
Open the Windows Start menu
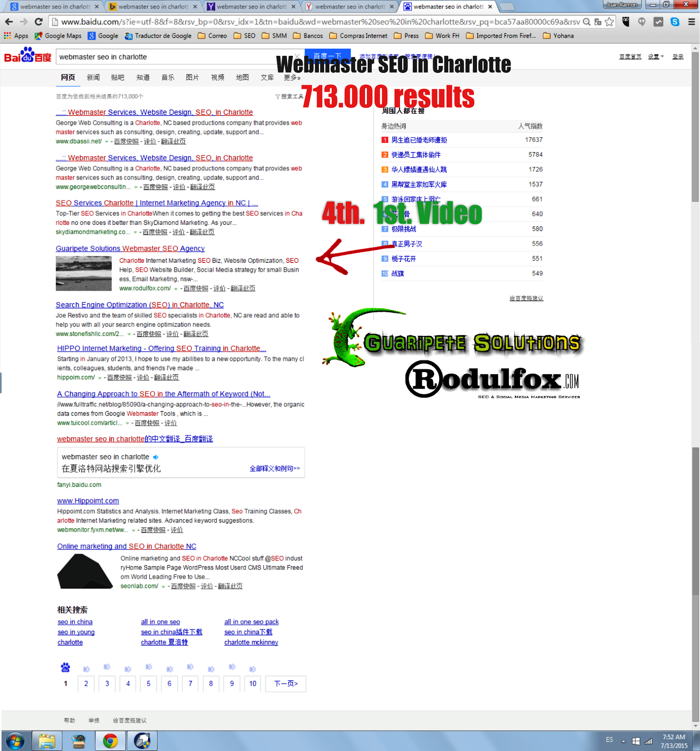15,740
